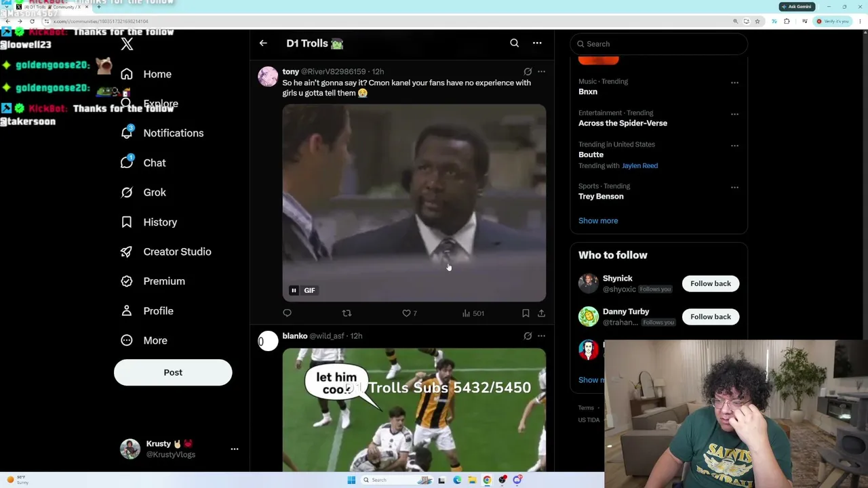
Task: Follow back Shynick
Action: tap(711, 283)
